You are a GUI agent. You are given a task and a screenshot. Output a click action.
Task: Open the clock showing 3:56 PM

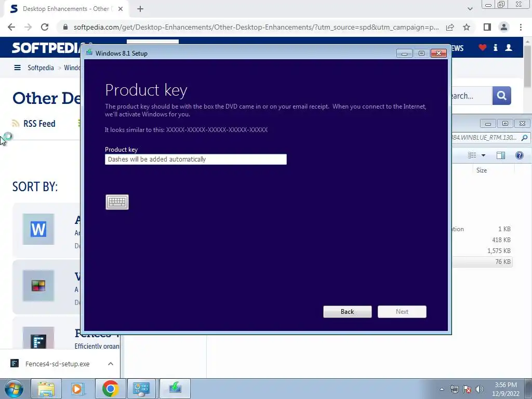[506, 389]
